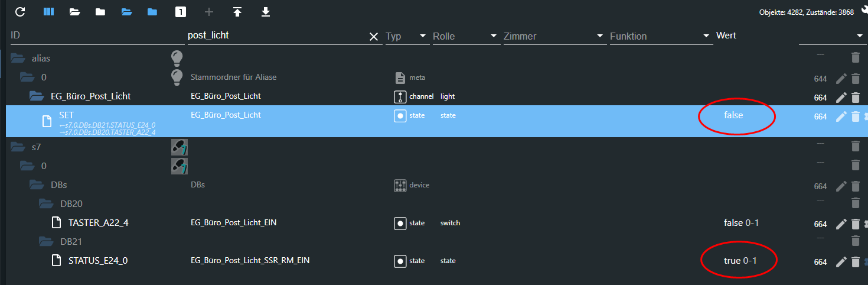Delete the TASTER_A22_4 object via trash icon
The width and height of the screenshot is (868, 285).
(855, 224)
